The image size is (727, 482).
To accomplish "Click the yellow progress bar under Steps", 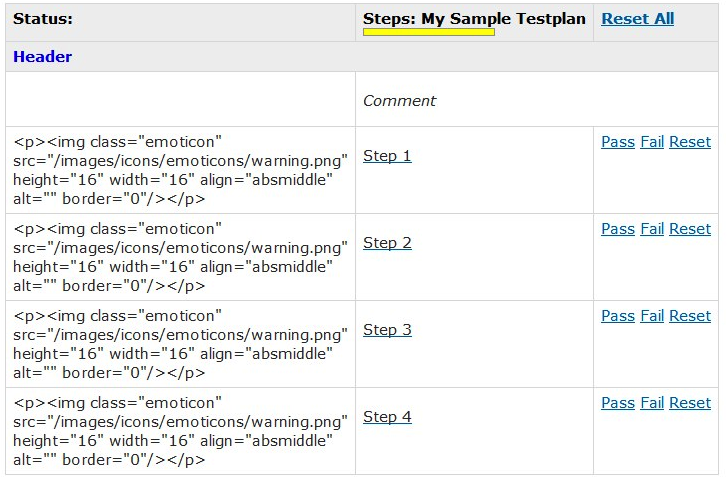I will coord(428,32).
